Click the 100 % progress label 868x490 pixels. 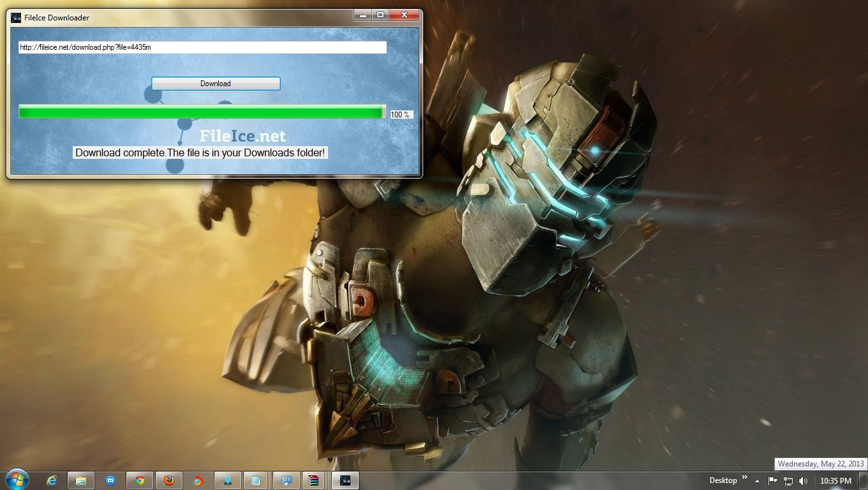point(401,115)
